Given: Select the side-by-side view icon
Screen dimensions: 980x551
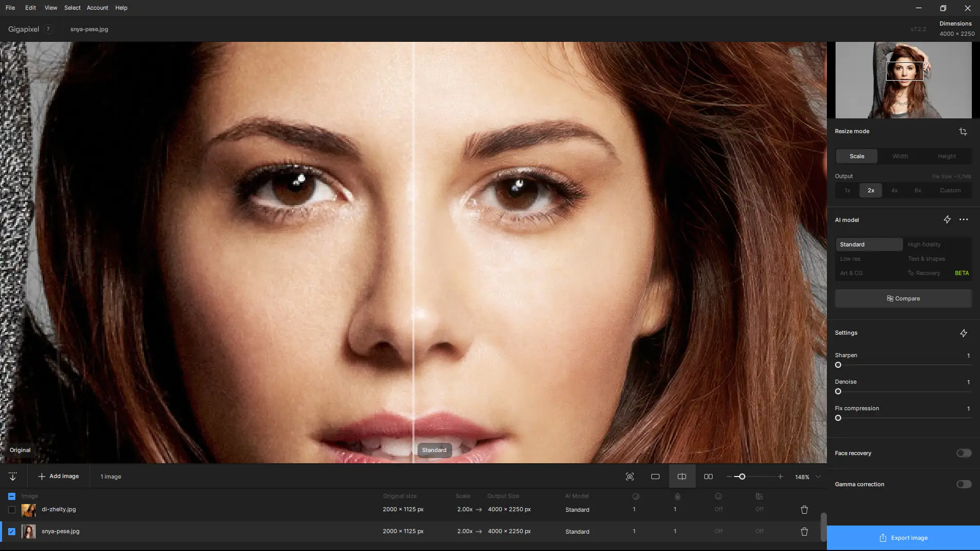Looking at the screenshot, I should point(708,477).
